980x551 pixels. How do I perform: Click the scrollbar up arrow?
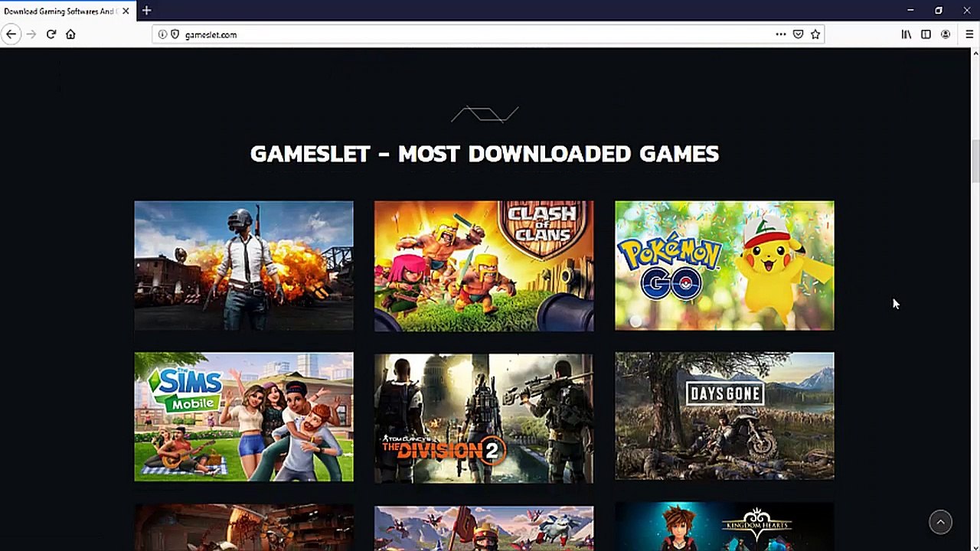click(x=975, y=53)
